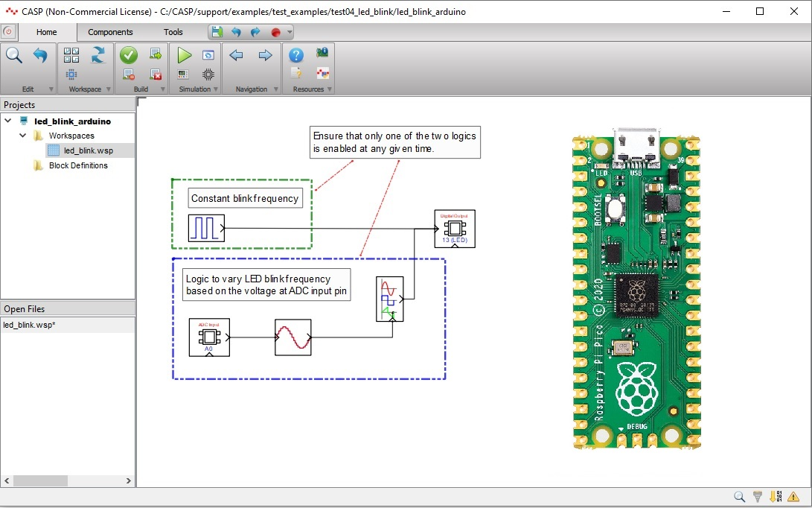Navigate forward with the right arrow icon
Image resolution: width=812 pixels, height=508 pixels.
[x=265, y=55]
